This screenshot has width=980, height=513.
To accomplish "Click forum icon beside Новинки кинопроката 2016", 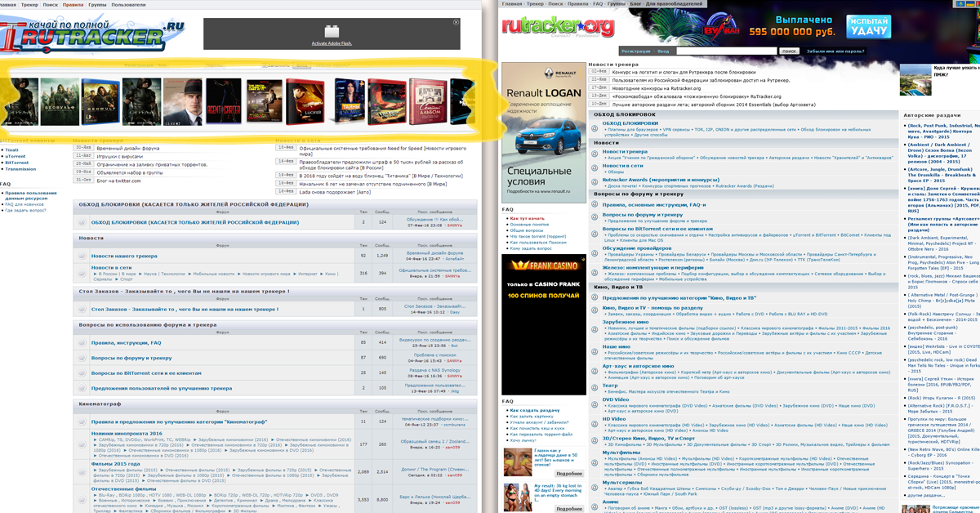I will pyautogui.click(x=82, y=445).
